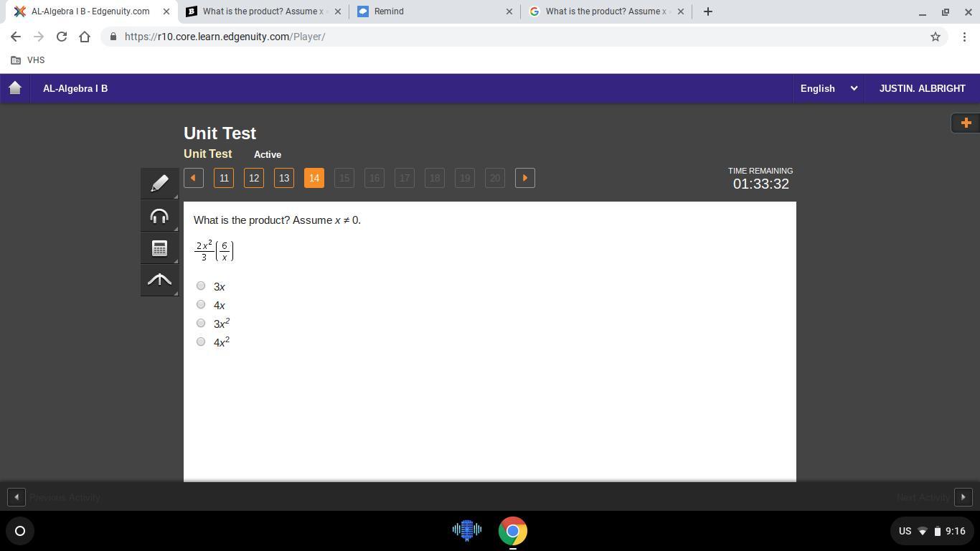The height and width of the screenshot is (551, 980).
Task: Click the AL-Algebra I B course title
Action: [75, 88]
